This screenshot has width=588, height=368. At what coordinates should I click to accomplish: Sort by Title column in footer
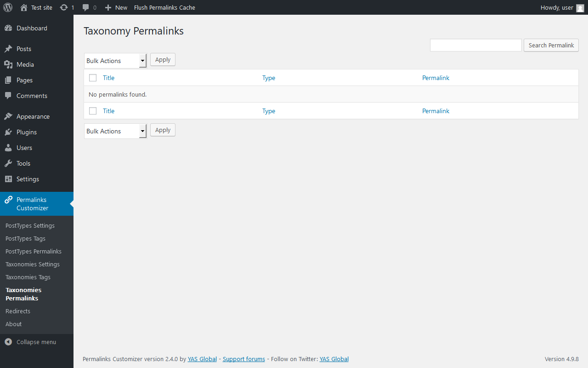(x=109, y=111)
